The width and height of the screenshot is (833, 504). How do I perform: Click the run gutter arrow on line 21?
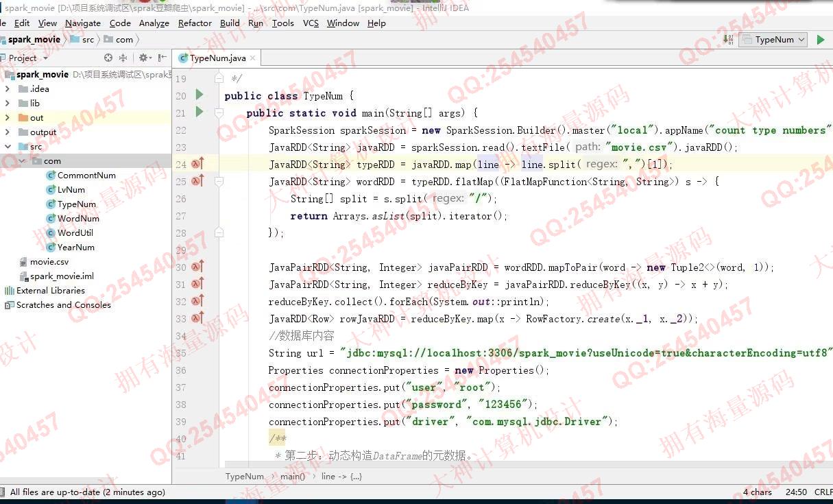click(200, 111)
